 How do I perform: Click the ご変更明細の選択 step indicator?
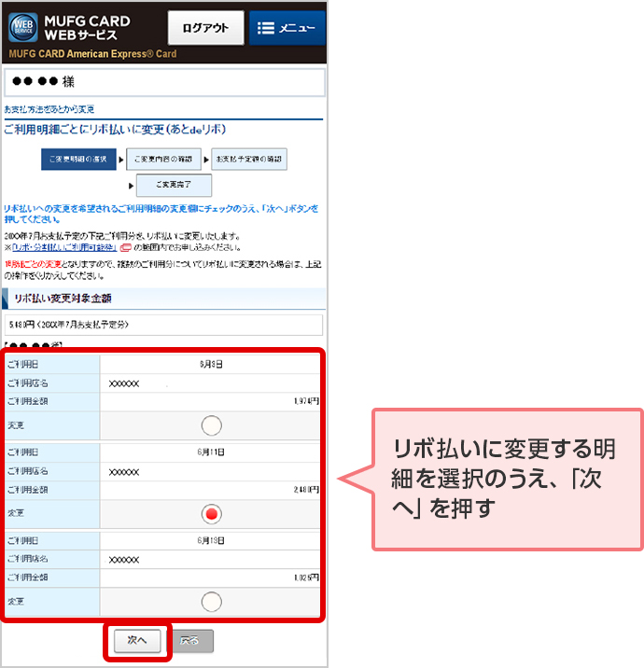coord(78,160)
